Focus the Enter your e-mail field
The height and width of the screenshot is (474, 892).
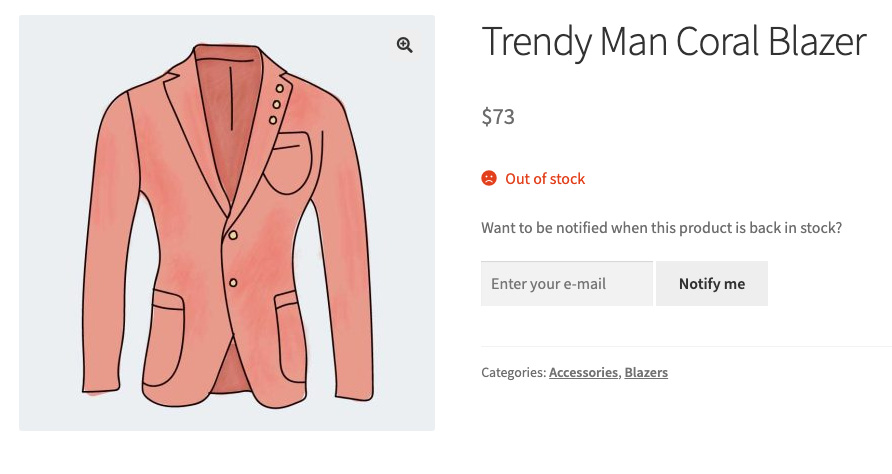[x=566, y=284]
